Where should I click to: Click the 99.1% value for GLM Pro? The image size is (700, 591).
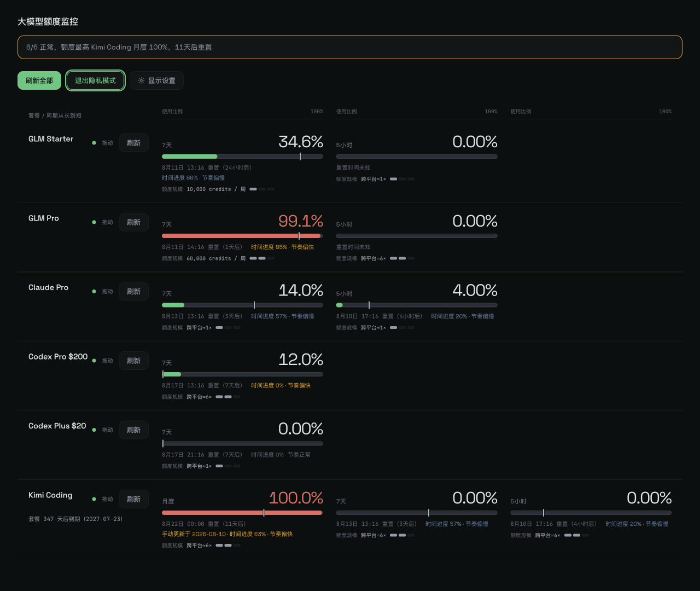click(301, 221)
